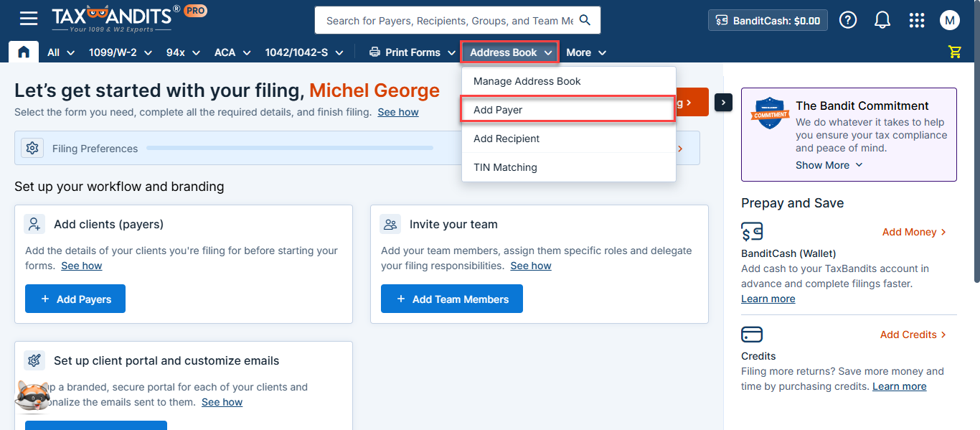Open the user profile avatar M
This screenshot has height=430, width=980.
[950, 20]
